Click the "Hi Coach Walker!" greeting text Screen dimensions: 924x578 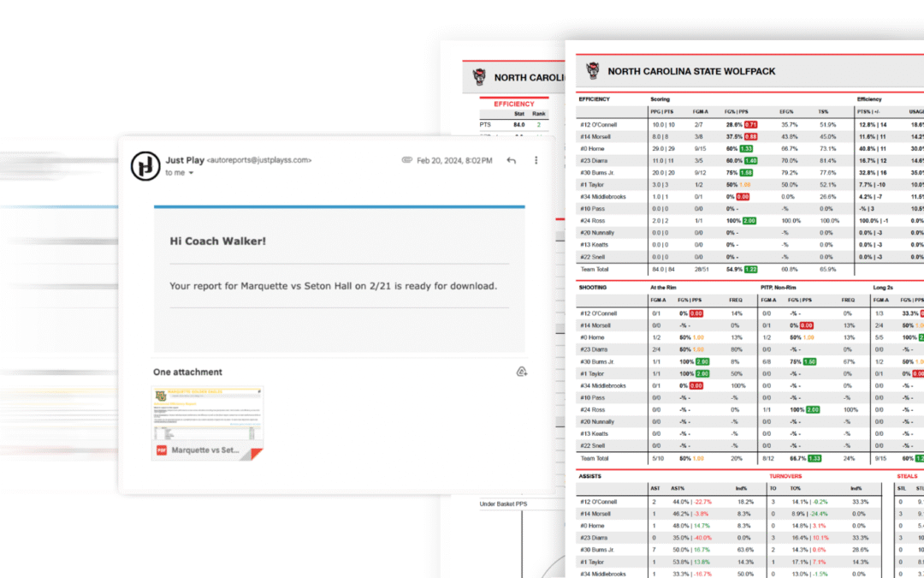pyautogui.click(x=217, y=241)
